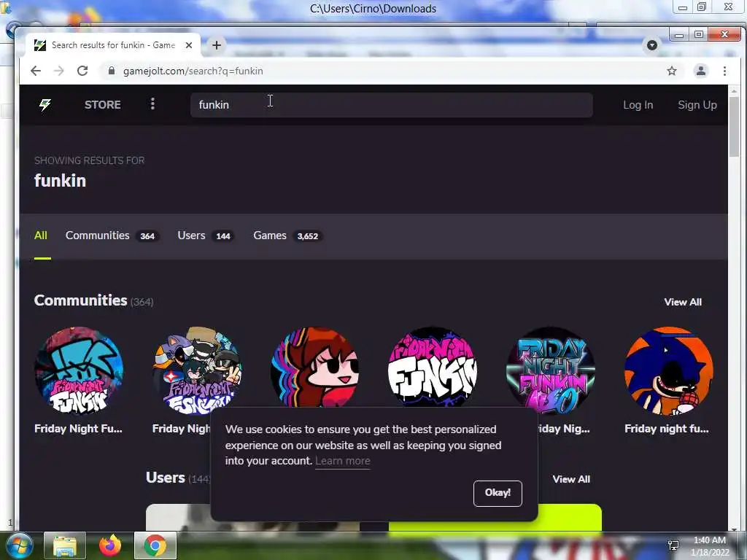Focus the funkin search box
The image size is (747, 560).
[x=392, y=105]
